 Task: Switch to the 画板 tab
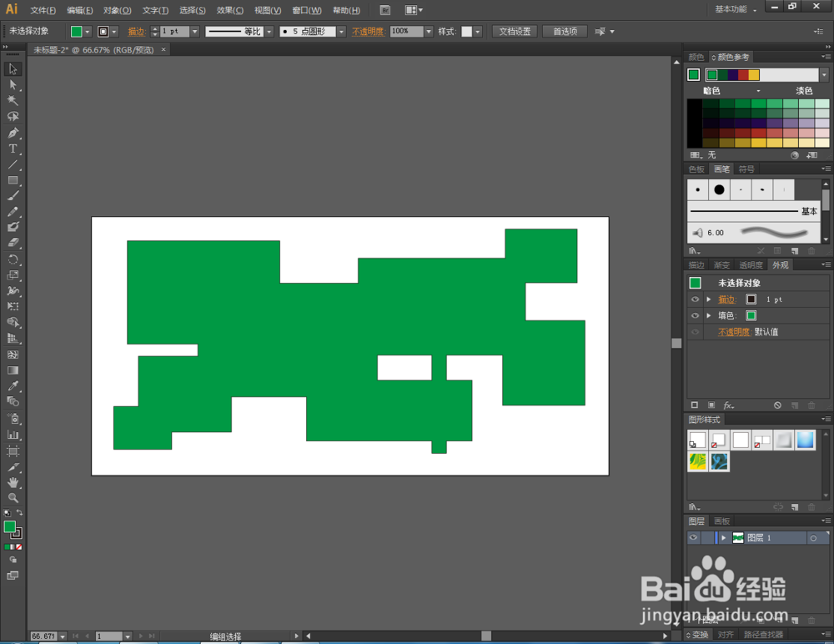[x=721, y=521]
